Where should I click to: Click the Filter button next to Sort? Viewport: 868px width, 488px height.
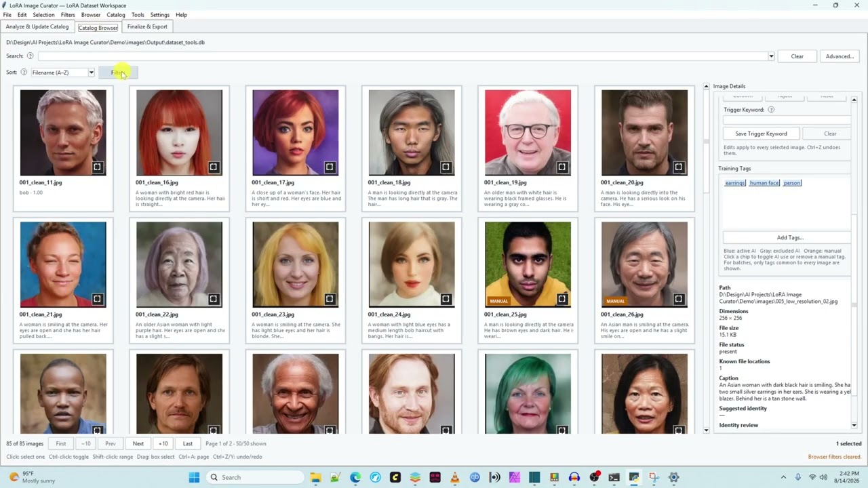click(118, 73)
